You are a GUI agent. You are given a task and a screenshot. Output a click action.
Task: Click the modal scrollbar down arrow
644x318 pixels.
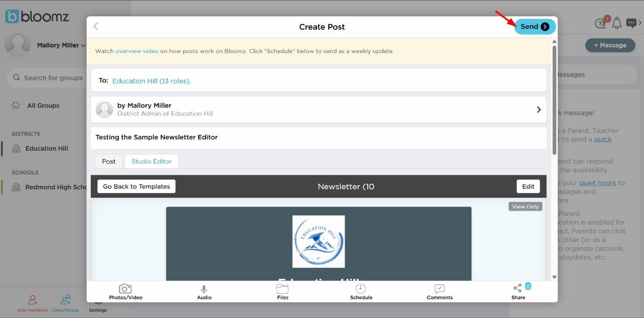pyautogui.click(x=554, y=277)
